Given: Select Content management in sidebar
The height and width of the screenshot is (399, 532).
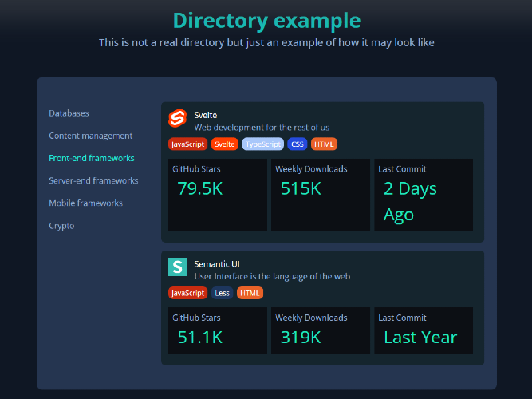Looking at the screenshot, I should (x=91, y=136).
